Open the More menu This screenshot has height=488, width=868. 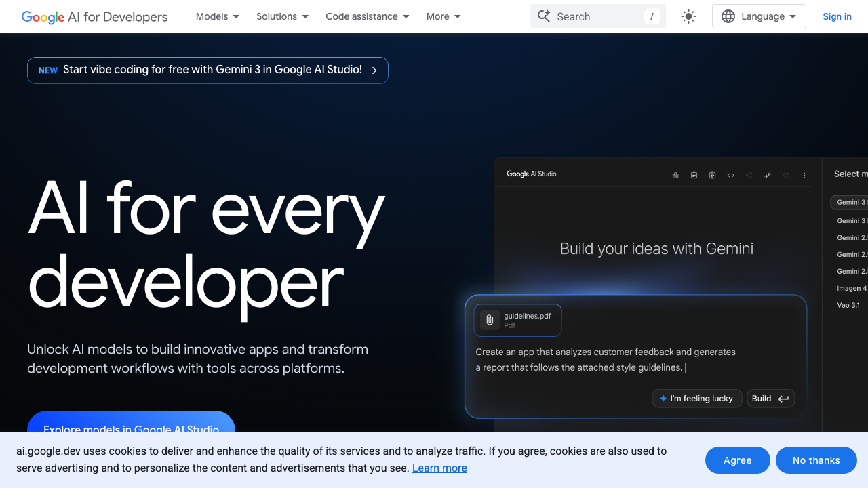tap(443, 16)
